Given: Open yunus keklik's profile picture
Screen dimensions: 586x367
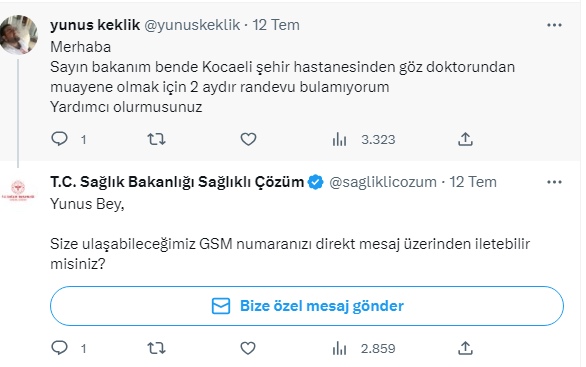Looking at the screenshot, I should point(18,35).
